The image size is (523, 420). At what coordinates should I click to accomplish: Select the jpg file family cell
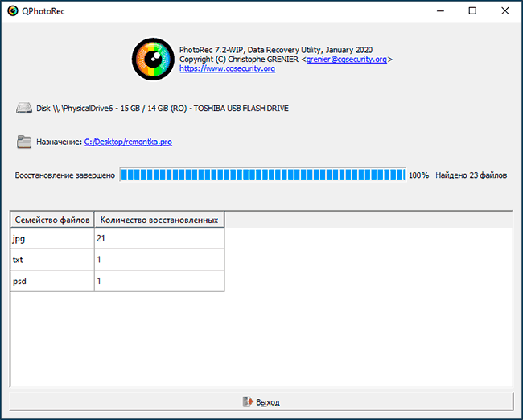point(51,239)
